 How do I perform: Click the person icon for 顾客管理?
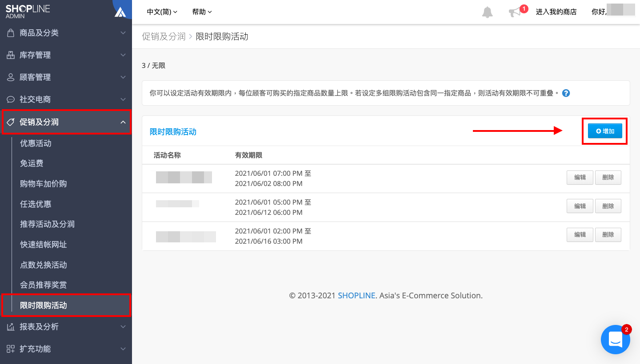click(x=11, y=77)
